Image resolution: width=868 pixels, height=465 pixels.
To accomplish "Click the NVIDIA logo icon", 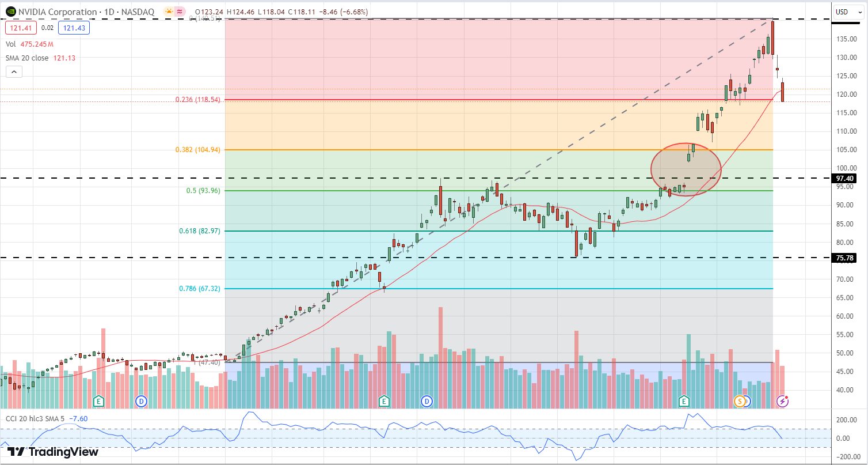I will pyautogui.click(x=10, y=12).
